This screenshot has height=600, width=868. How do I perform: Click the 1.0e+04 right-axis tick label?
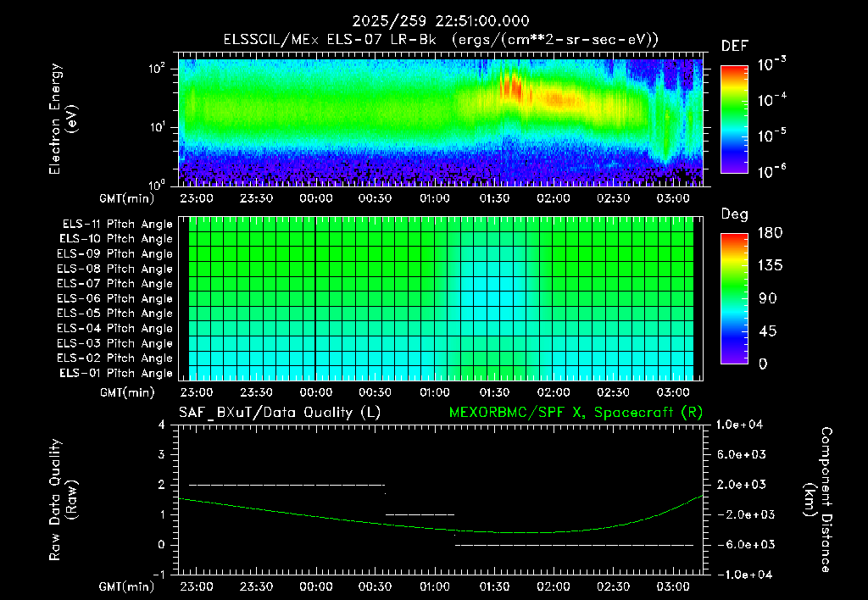[x=739, y=425]
